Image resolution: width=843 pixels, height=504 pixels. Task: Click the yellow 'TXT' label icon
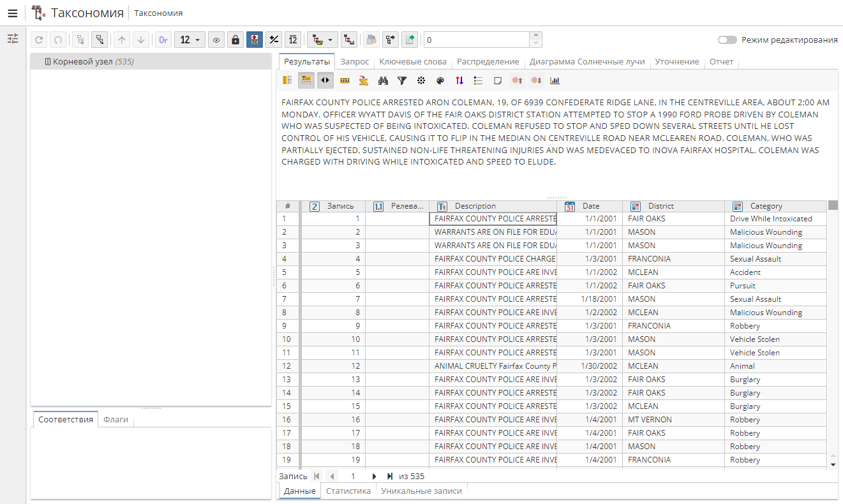[x=345, y=80]
